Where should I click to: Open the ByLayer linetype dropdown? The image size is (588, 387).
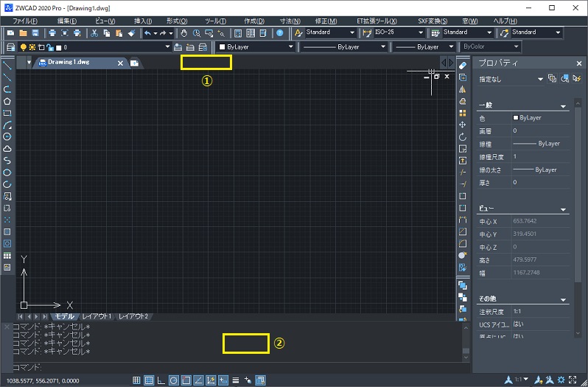coord(383,47)
